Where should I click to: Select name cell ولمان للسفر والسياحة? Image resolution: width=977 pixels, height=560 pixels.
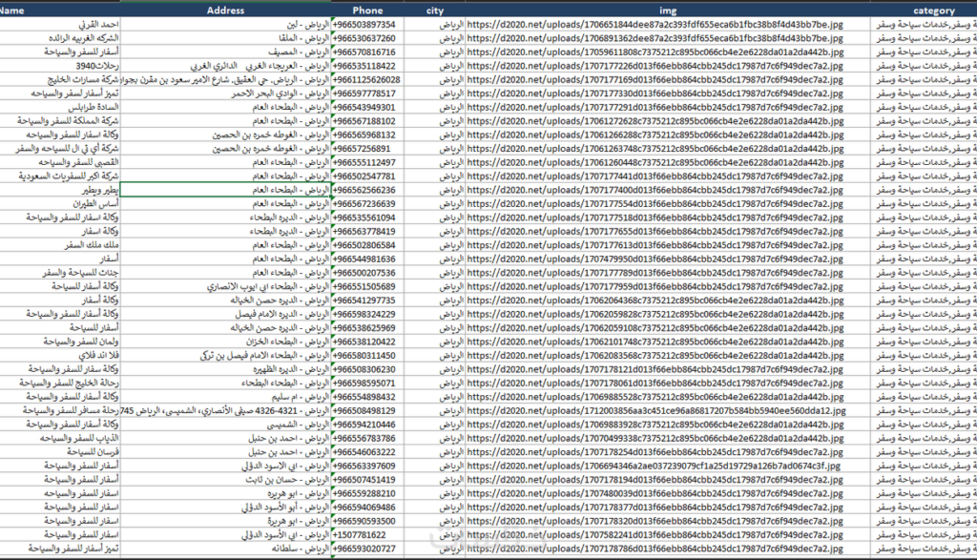coord(60,342)
